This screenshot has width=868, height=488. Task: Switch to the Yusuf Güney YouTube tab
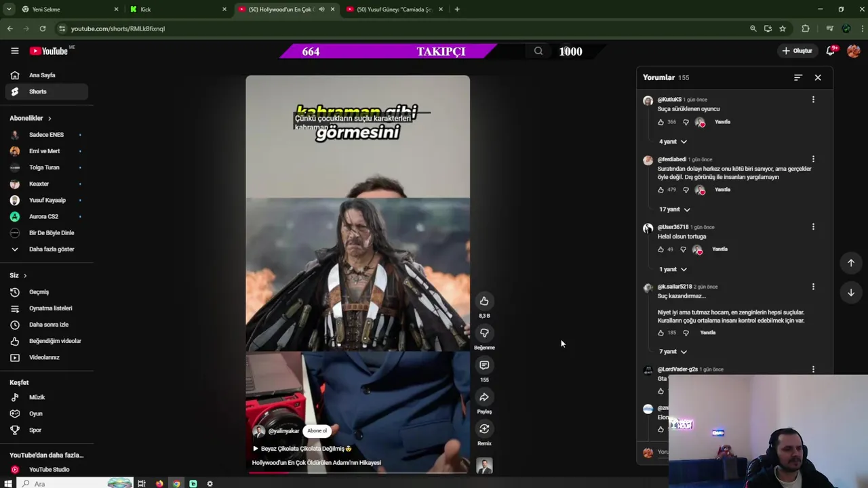pyautogui.click(x=395, y=9)
